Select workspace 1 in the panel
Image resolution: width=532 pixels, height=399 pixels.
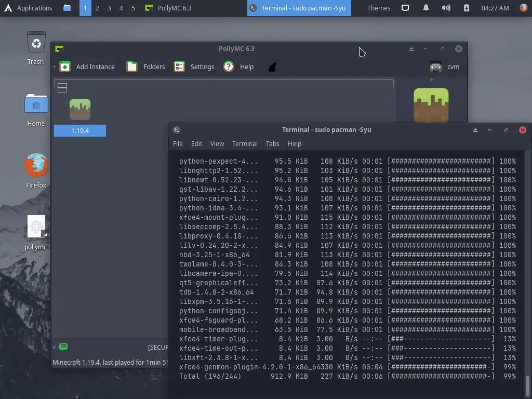(85, 8)
